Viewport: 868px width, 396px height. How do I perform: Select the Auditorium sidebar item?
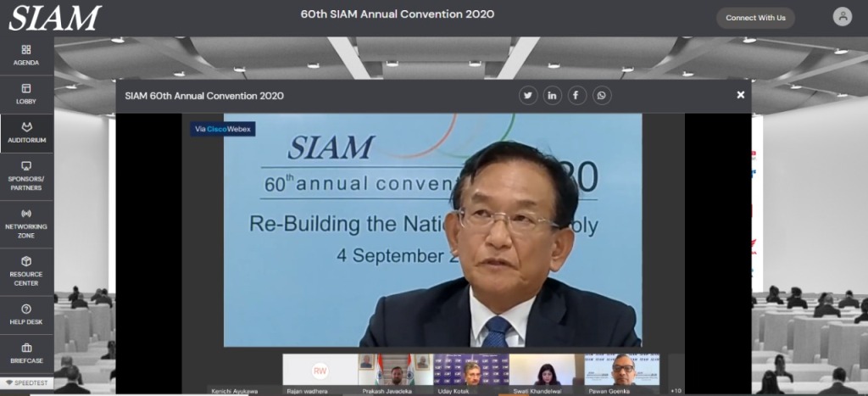point(26,133)
